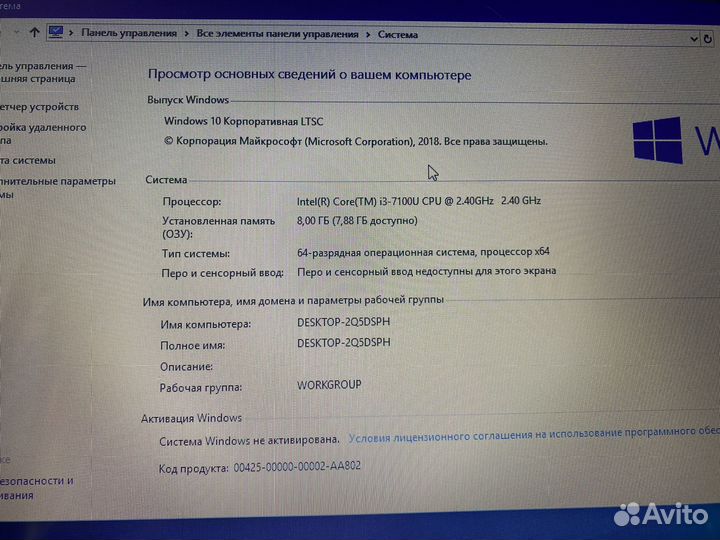Click the 'Выпуск Windows' section header
Screen dimensions: 720x540
coord(188,100)
